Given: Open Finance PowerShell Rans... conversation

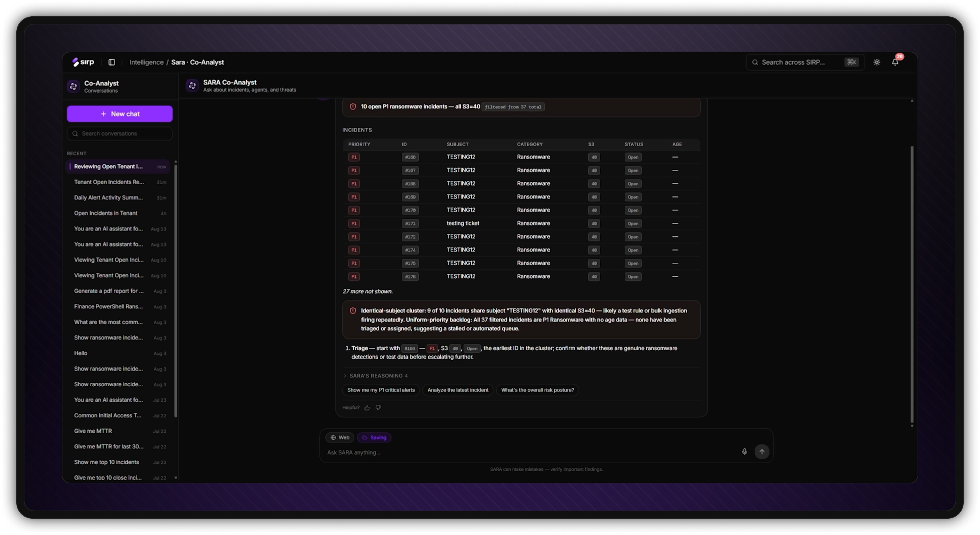Looking at the screenshot, I should pyautogui.click(x=118, y=307).
